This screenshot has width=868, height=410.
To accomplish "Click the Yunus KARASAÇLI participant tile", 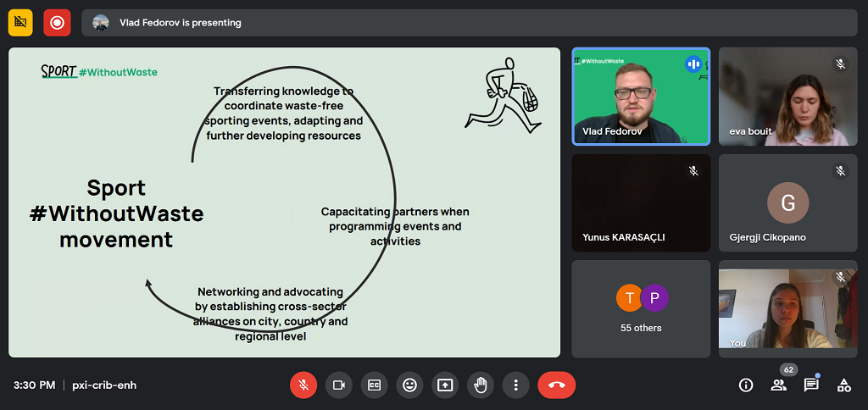I will click(641, 203).
